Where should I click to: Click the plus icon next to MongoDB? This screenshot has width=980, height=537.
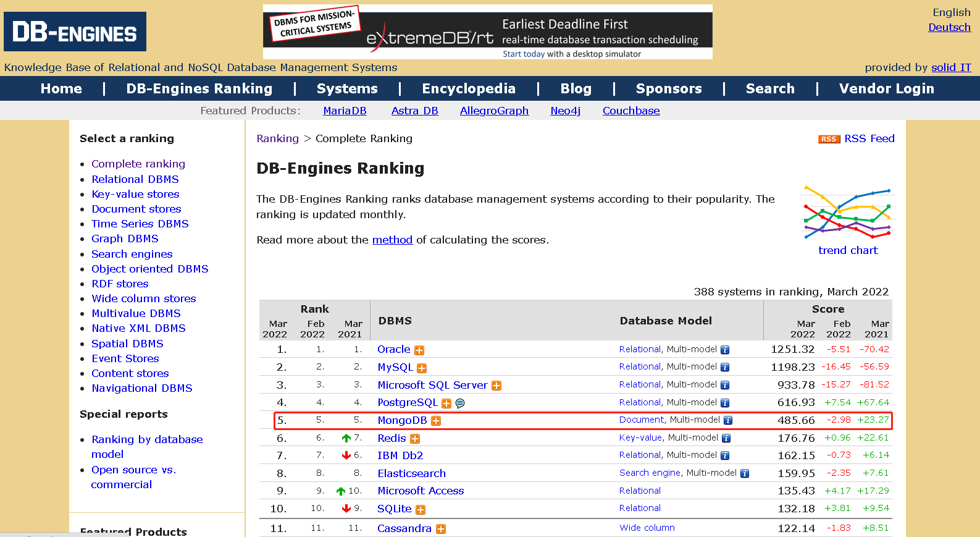click(x=436, y=421)
